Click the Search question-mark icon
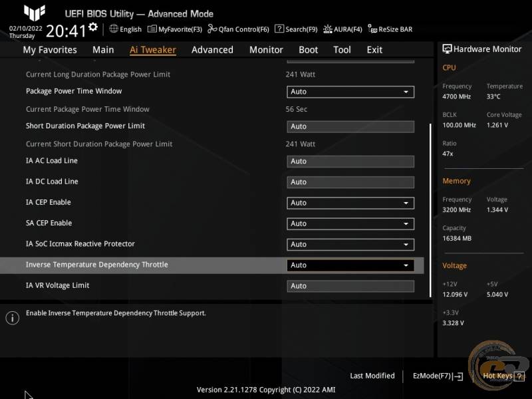This screenshot has height=399, width=532. click(279, 29)
